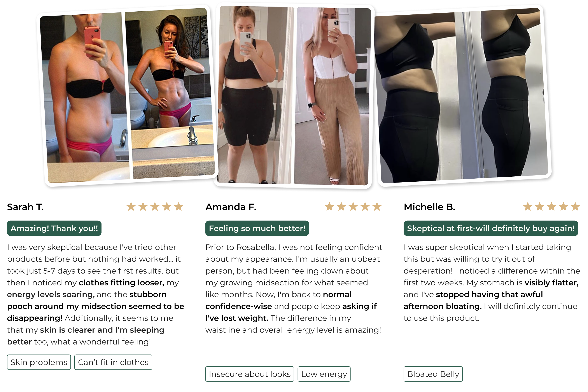The width and height of the screenshot is (588, 392).
Task: Choose the Low energy tag
Action: pos(324,374)
